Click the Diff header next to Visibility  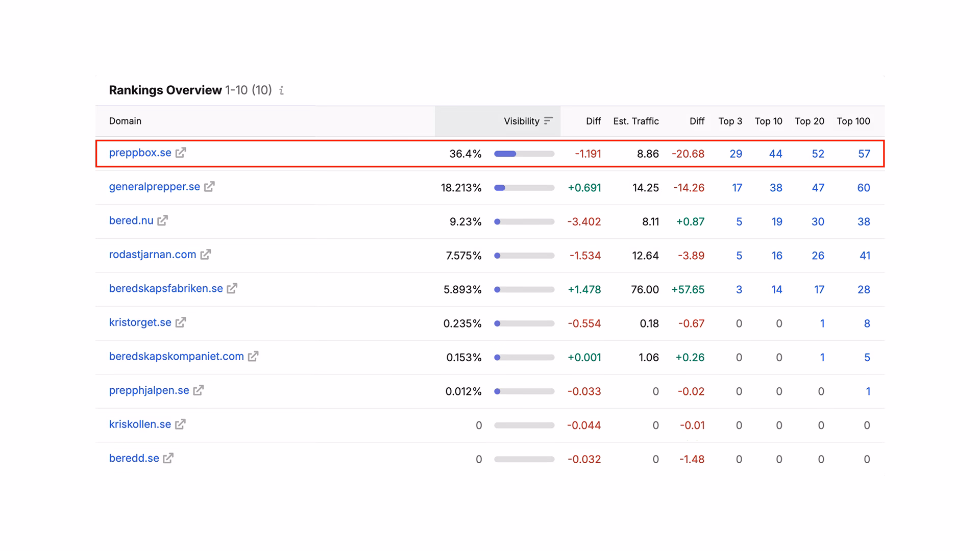(593, 121)
